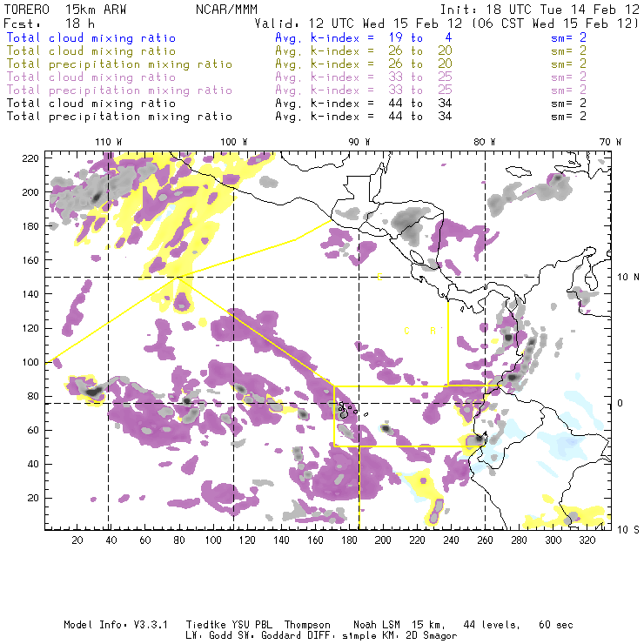Click the olive 'Total cloud mixing ratio' legend line
The image size is (644, 644).
click(x=91, y=51)
